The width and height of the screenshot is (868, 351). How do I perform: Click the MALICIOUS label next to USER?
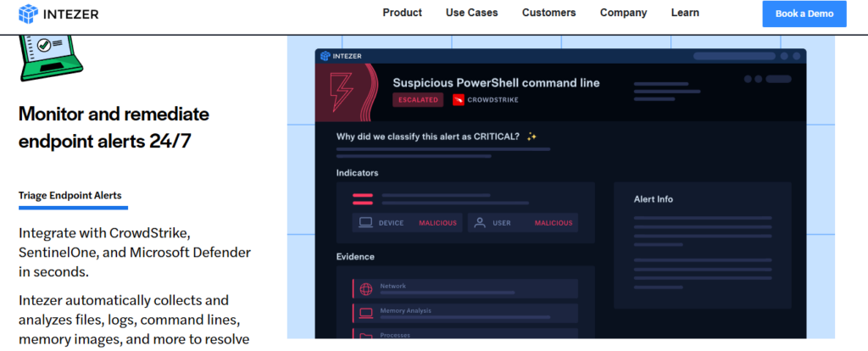[x=553, y=223]
